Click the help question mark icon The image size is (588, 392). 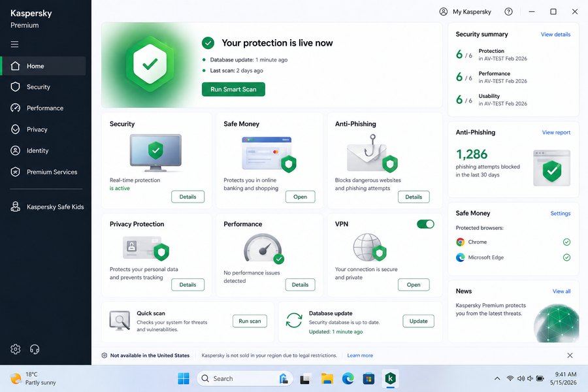coord(508,12)
